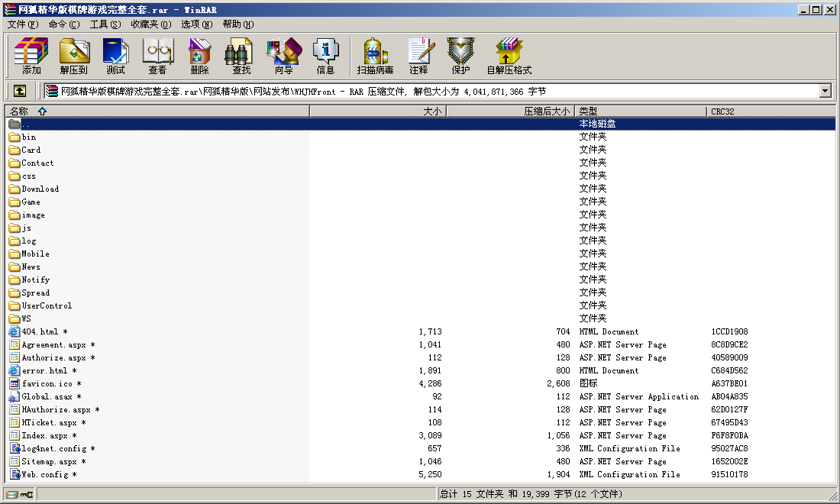Image resolution: width=840 pixels, height=504 pixels.
Task: Click the Protect (保护) archive icon
Action: point(460,57)
